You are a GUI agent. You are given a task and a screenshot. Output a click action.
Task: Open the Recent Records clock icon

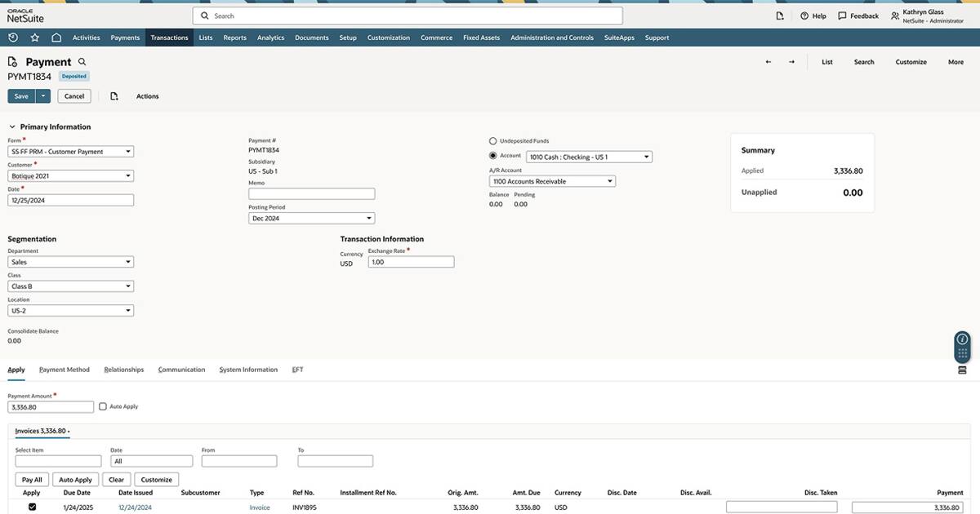13,38
